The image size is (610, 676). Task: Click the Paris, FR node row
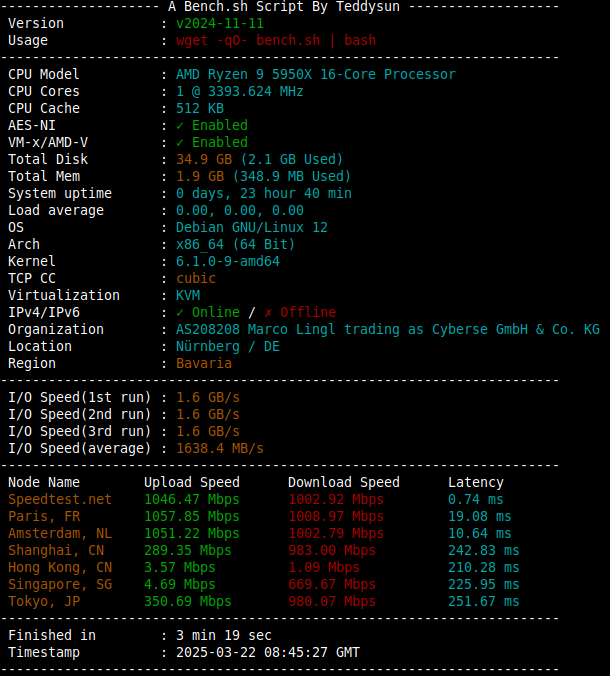264,516
